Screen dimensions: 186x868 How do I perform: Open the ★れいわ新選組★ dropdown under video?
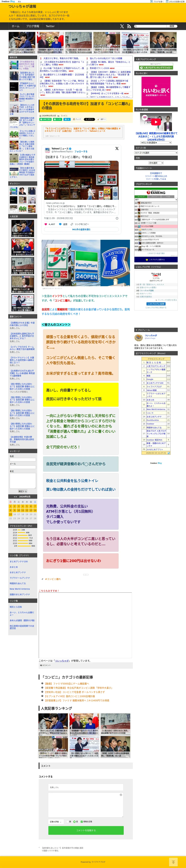point(156,143)
